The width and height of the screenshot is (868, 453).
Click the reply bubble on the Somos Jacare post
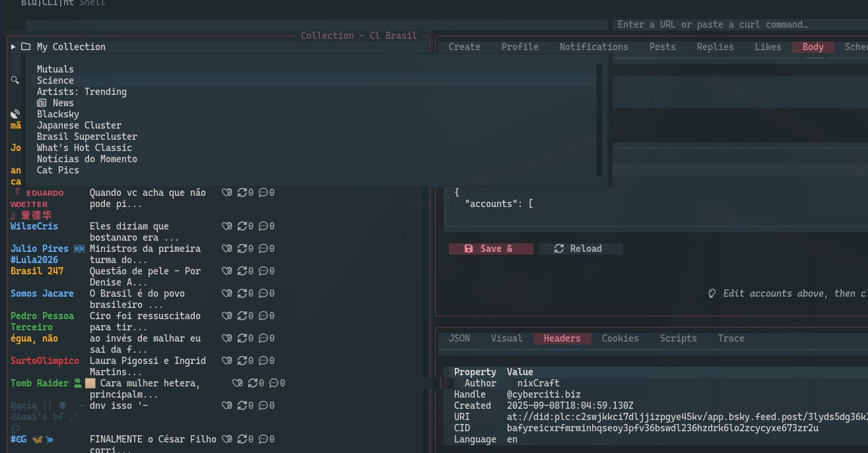point(263,293)
